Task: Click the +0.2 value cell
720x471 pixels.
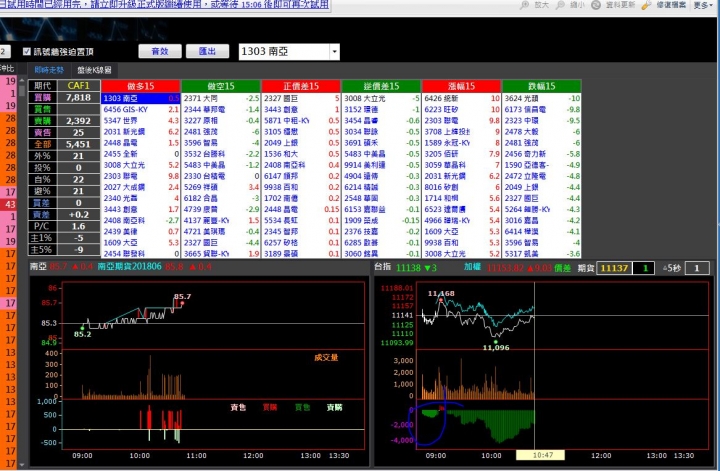Action: click(x=79, y=214)
